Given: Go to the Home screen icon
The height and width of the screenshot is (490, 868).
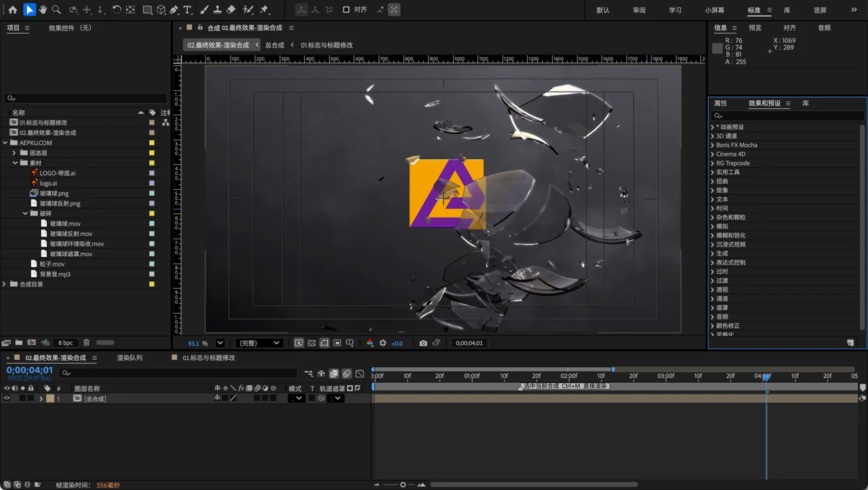Looking at the screenshot, I should 12,9.
